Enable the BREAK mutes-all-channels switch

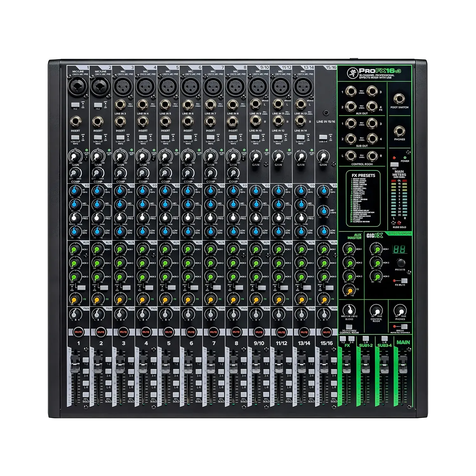coord(404,326)
